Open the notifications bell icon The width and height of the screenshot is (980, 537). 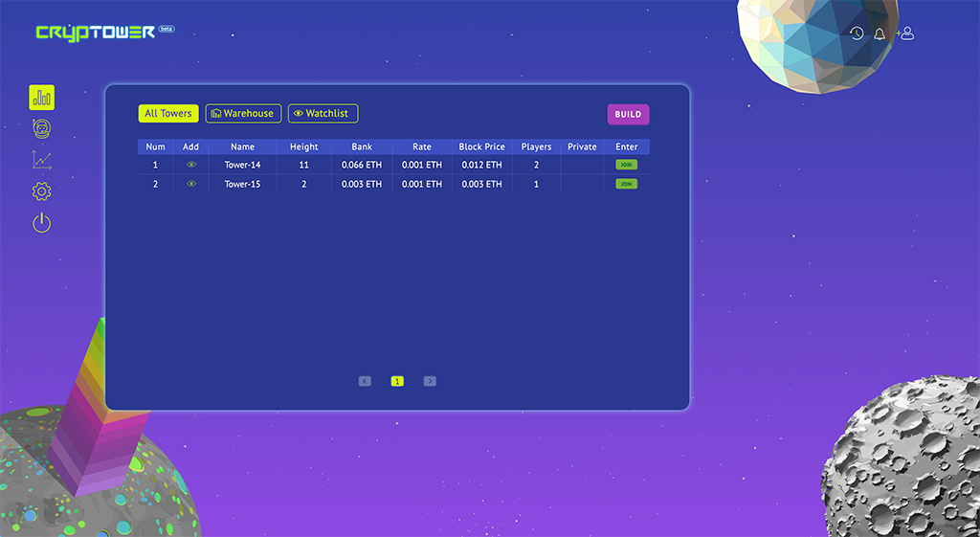pyautogui.click(x=880, y=34)
